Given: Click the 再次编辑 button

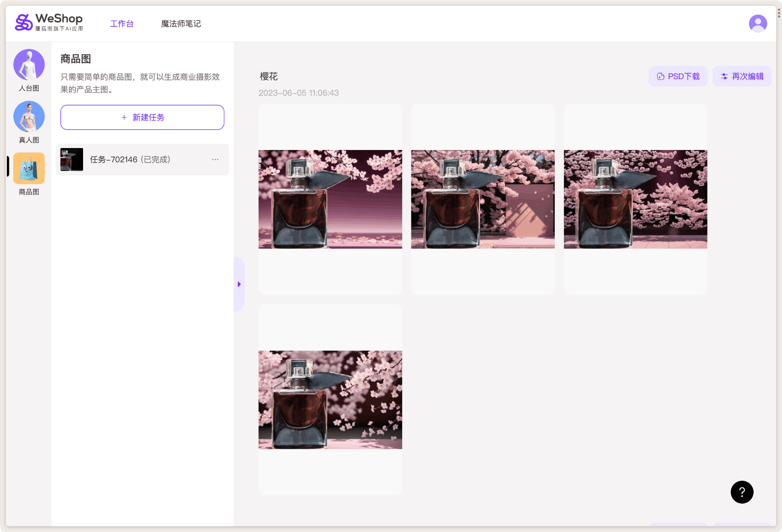Looking at the screenshot, I should [x=742, y=76].
